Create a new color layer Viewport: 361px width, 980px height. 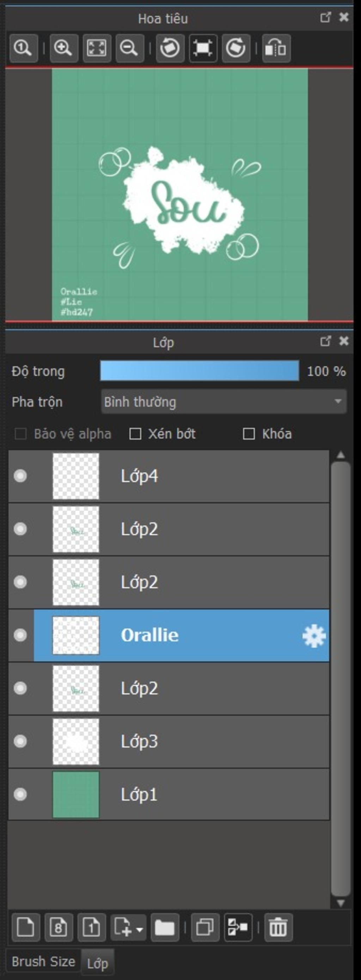pos(25,927)
